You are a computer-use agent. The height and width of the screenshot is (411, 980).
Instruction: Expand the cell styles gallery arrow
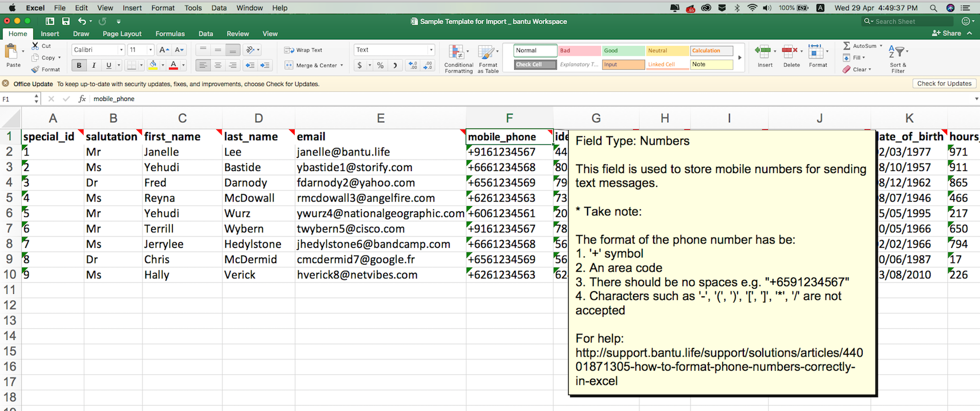[x=739, y=58]
